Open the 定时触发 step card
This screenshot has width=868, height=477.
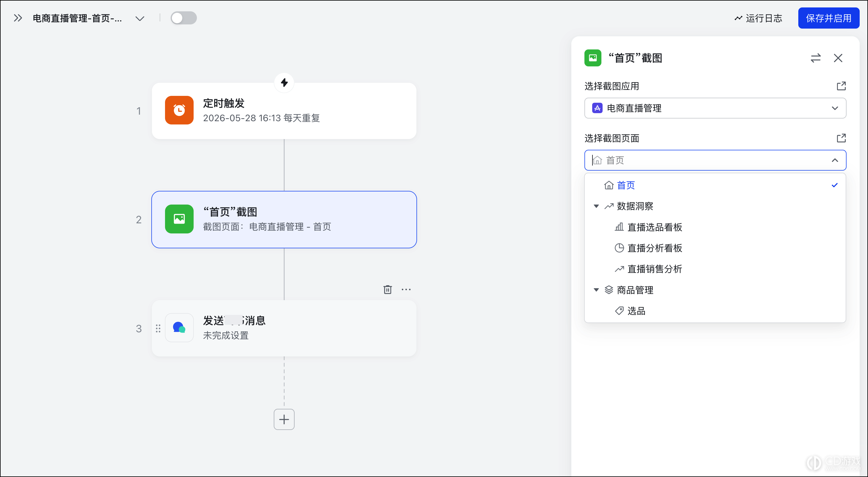(x=284, y=111)
